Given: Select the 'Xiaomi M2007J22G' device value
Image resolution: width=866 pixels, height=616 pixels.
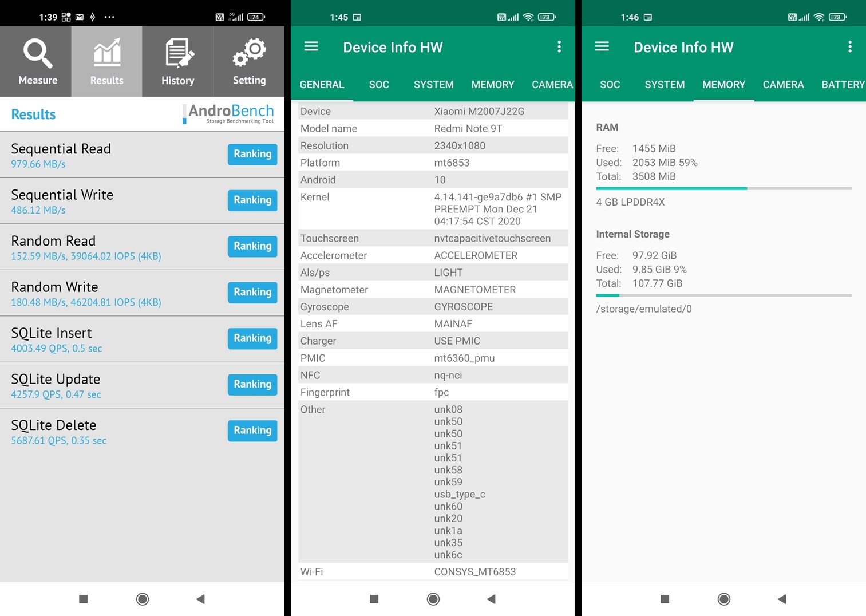Looking at the screenshot, I should [479, 112].
